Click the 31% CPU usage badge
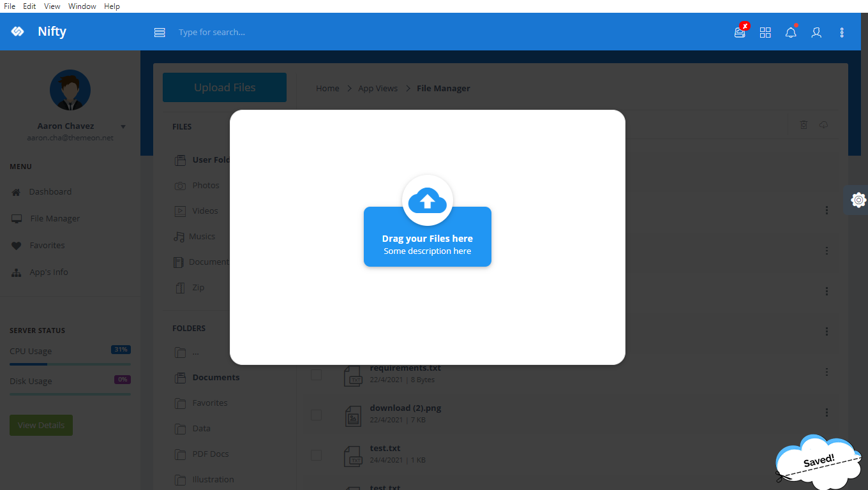Screen dimensions: 868x490 [x=121, y=350]
